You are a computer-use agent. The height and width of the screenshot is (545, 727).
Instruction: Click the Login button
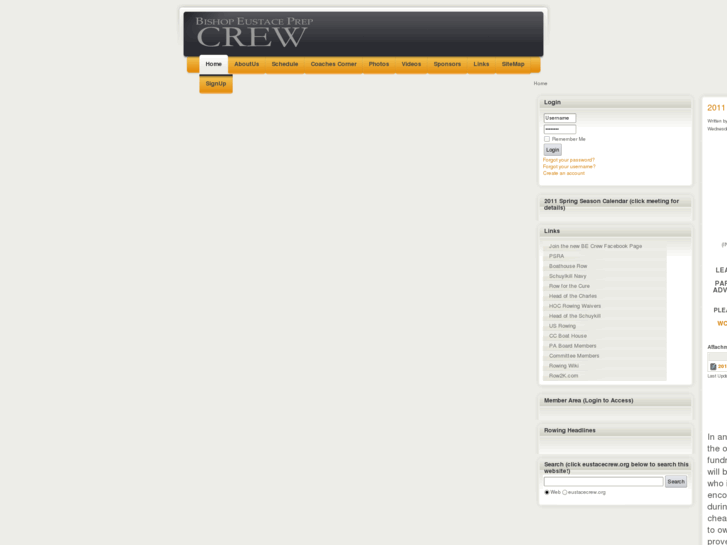tap(552, 150)
